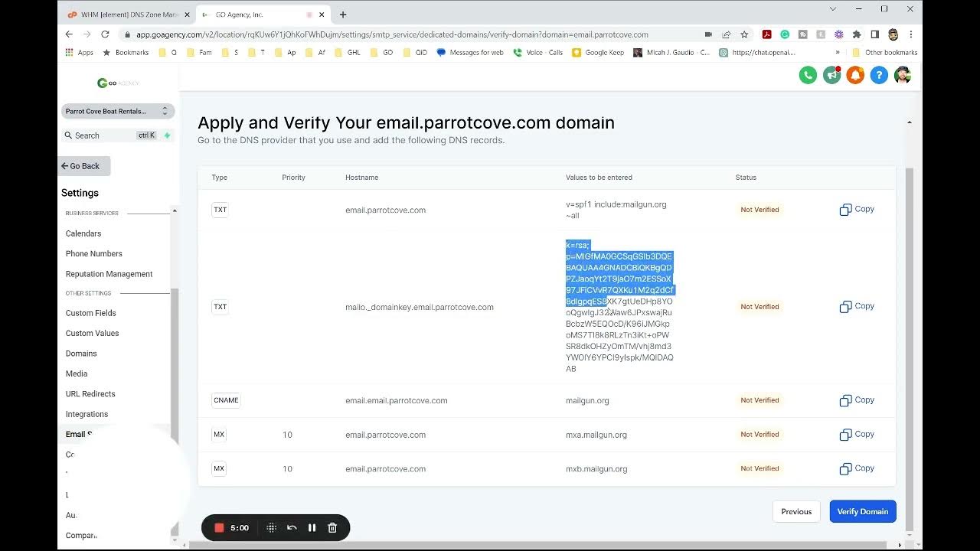
Task: Open the Other bookmarks folder
Action: [884, 53]
